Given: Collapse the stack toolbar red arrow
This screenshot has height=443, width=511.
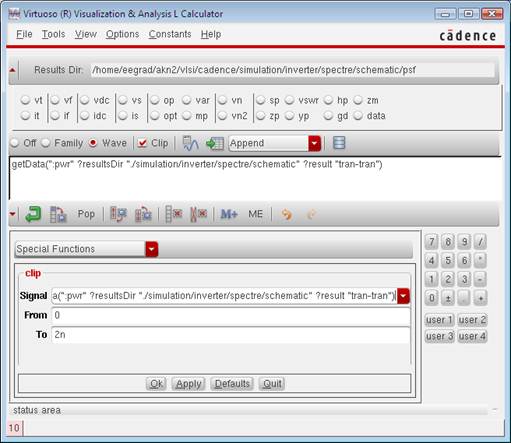Looking at the screenshot, I should [12, 214].
